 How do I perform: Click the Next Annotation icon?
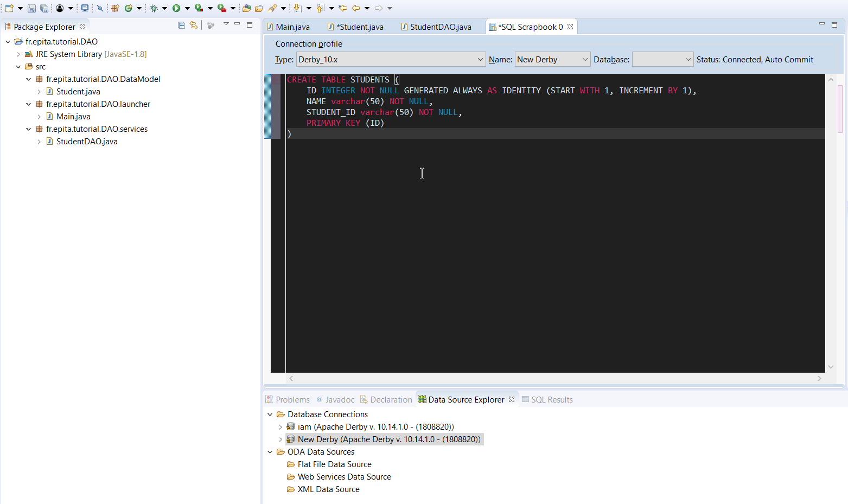point(297,8)
